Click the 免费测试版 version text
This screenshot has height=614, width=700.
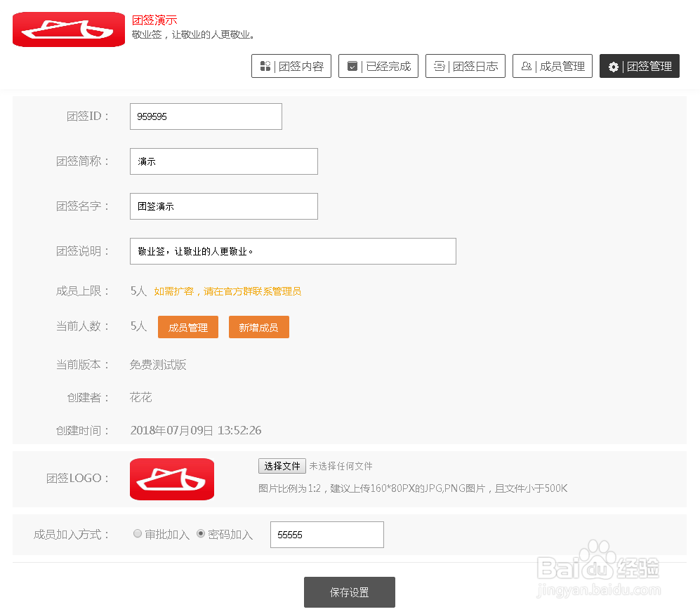coord(158,365)
